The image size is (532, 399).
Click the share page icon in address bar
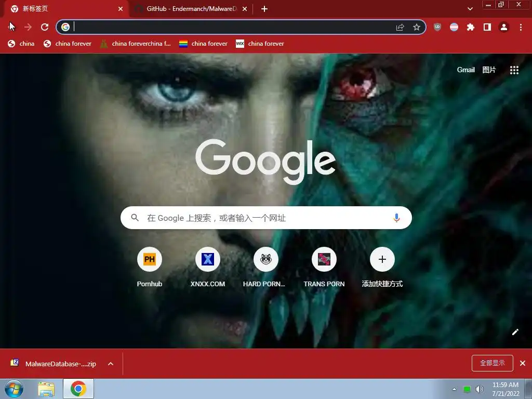click(x=400, y=27)
